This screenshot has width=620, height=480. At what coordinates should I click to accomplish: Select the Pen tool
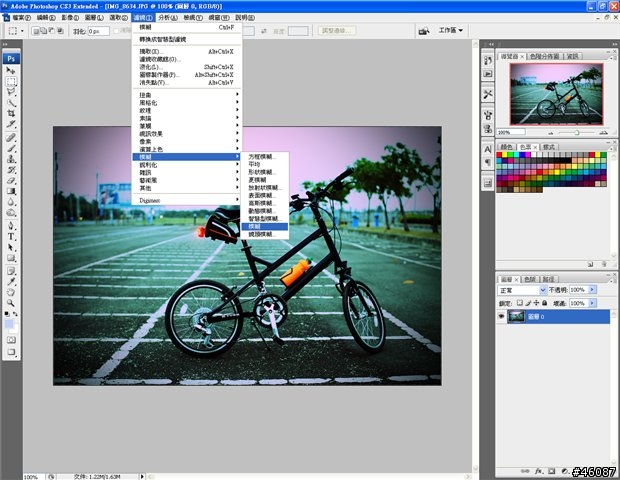[x=11, y=226]
